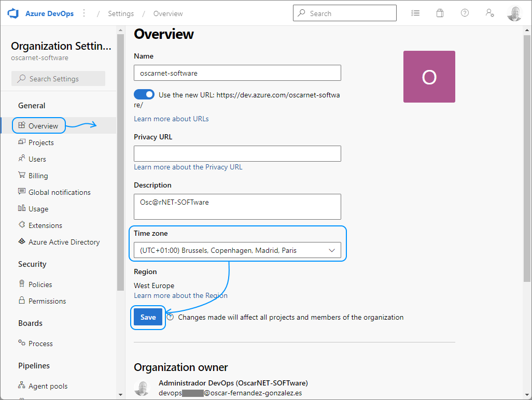Click the purple organization avatar tile
The height and width of the screenshot is (400, 532).
click(x=429, y=77)
